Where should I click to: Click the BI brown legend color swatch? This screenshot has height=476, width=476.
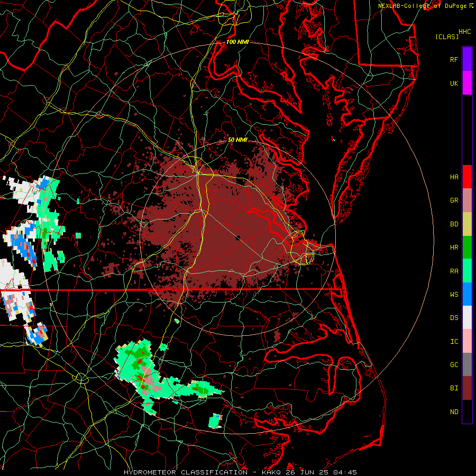point(467,388)
